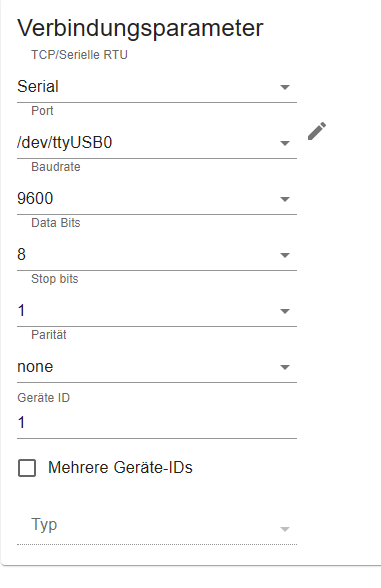Viewport: 381px width, 588px height.
Task: Click the arrow on the Stop bits row
Action: [x=285, y=311]
